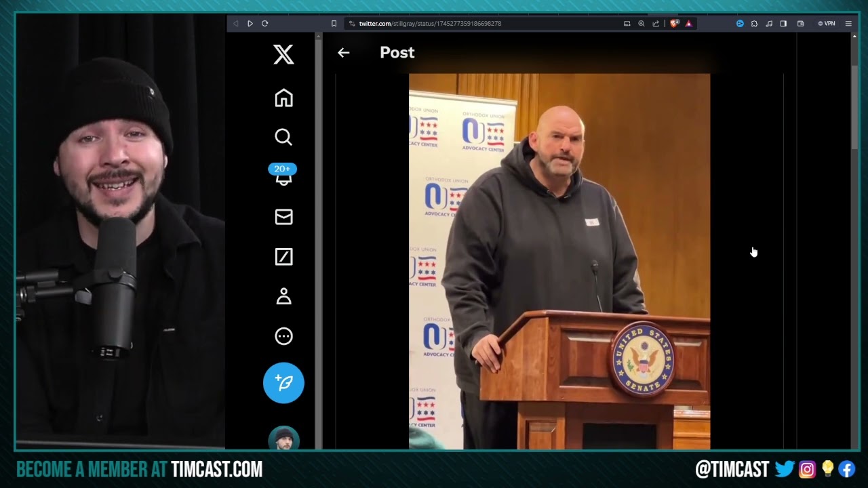Click the account avatar in sidebar
Viewport: 868px width, 488px height.
pyautogui.click(x=283, y=438)
